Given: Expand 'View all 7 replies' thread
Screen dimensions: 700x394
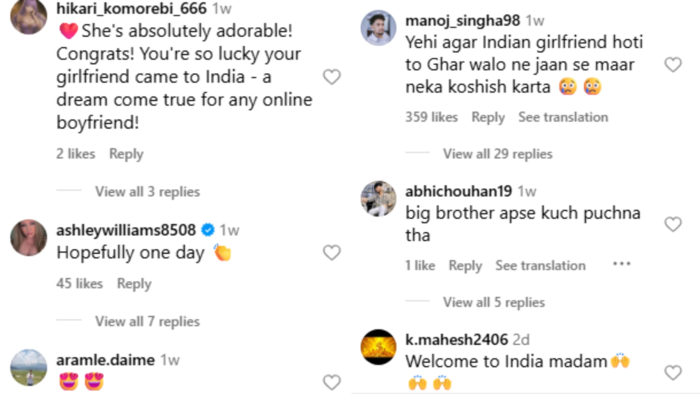Looking at the screenshot, I should coord(147,321).
